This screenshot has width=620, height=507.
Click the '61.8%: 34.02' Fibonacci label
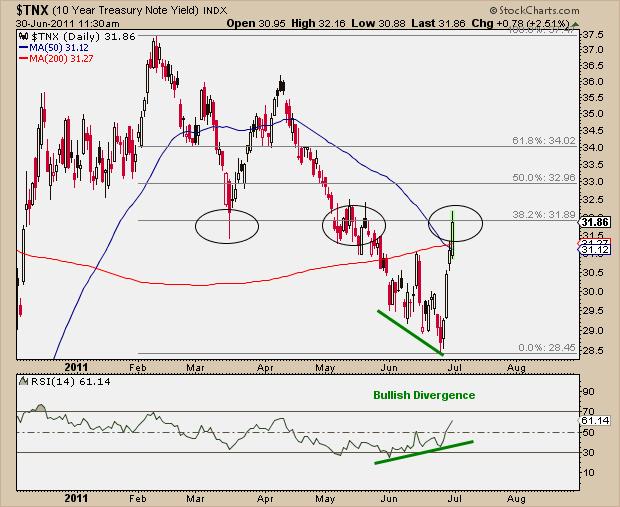coord(544,140)
